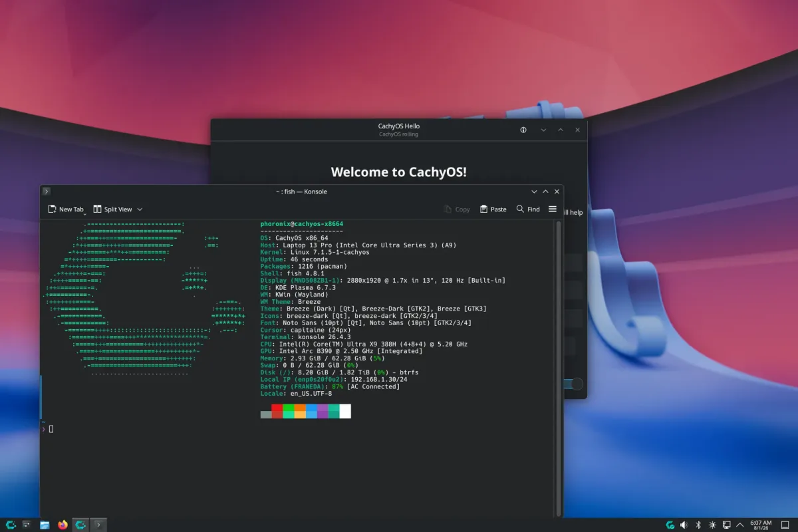The image size is (798, 532).
Task: Open the Bluetooth tray icon
Action: point(698,525)
